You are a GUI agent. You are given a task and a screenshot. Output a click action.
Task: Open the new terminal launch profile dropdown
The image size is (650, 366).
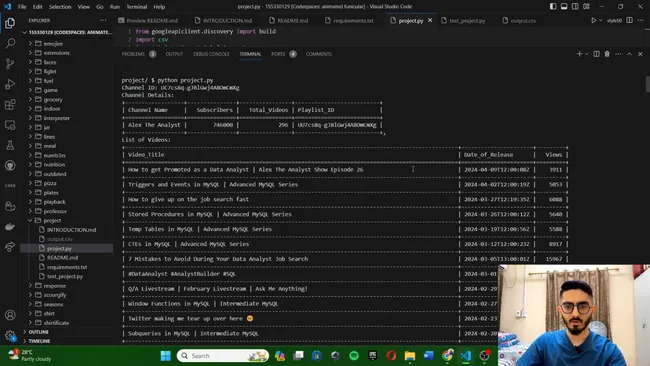(x=586, y=54)
